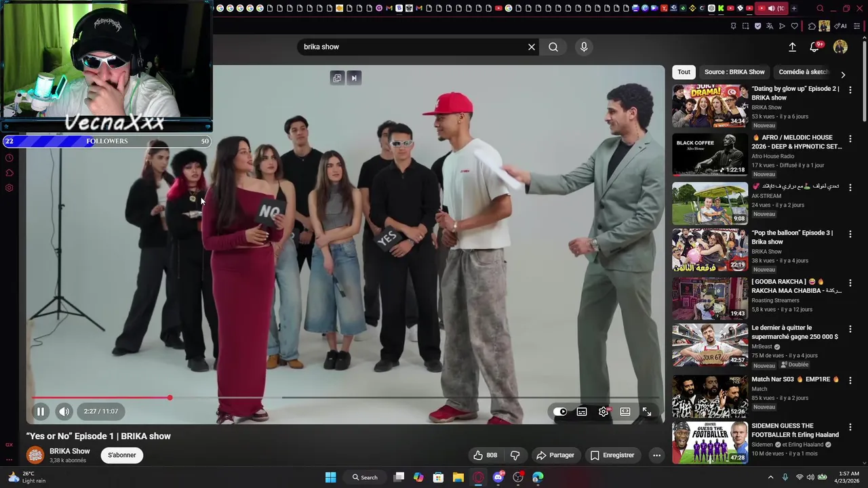
Task: Mute the video with the speaker icon
Action: pyautogui.click(x=64, y=411)
